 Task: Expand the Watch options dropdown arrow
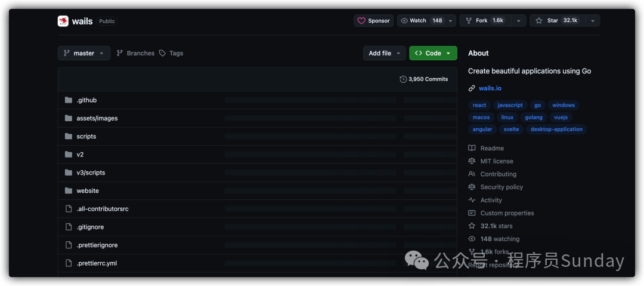(x=451, y=21)
